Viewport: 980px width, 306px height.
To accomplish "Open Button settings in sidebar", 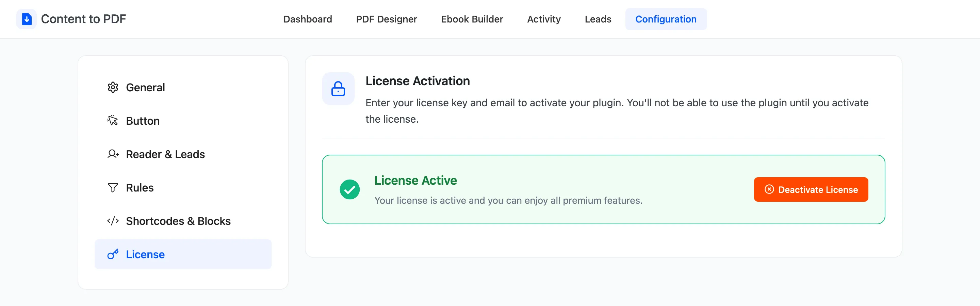I will 183,121.
